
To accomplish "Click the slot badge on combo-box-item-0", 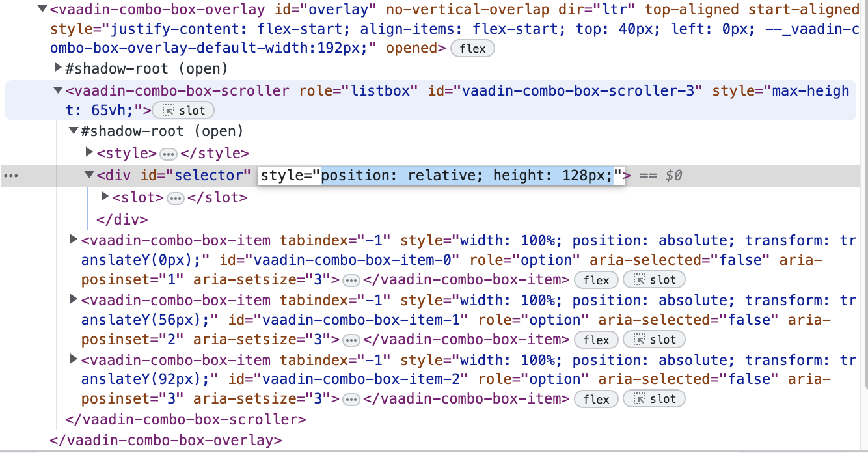I will point(654,281).
